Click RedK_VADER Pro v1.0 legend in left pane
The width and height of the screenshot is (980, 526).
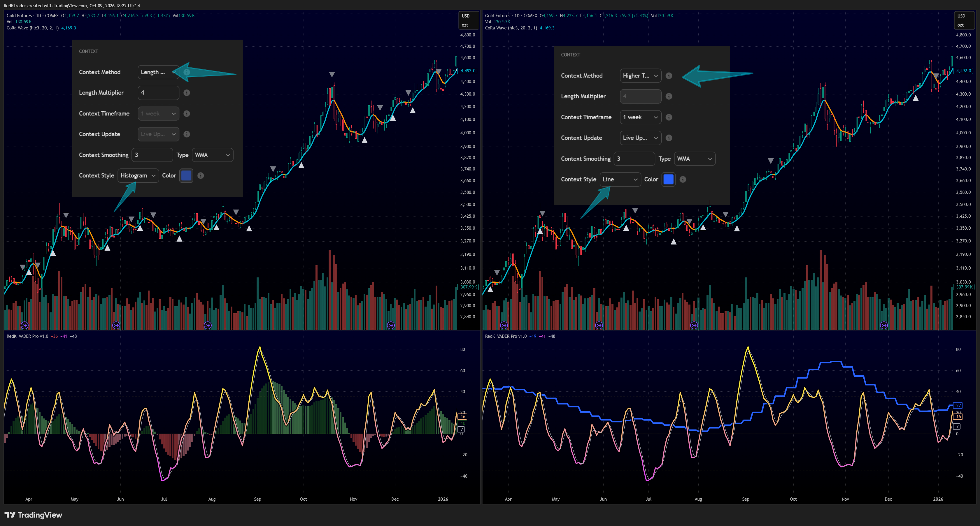(x=27, y=336)
